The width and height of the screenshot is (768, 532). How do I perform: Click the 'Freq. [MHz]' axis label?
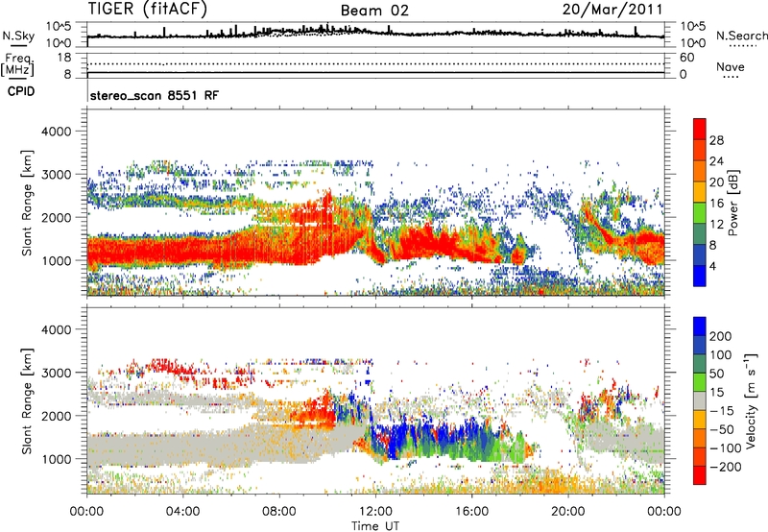(x=17, y=65)
